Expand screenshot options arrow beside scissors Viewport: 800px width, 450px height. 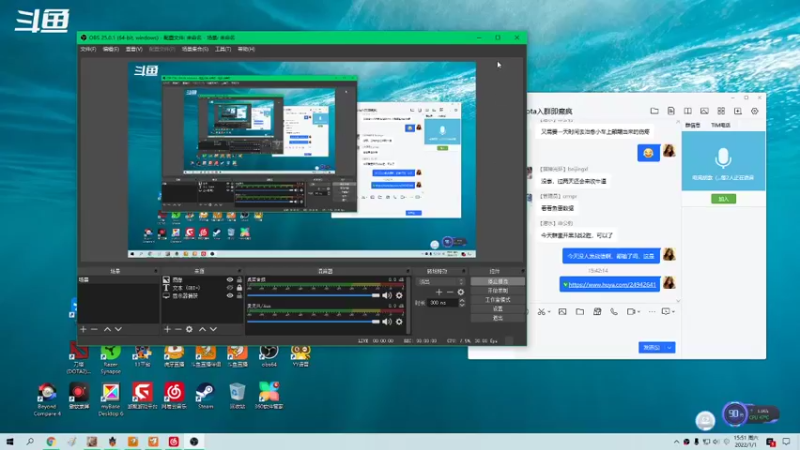point(549,312)
